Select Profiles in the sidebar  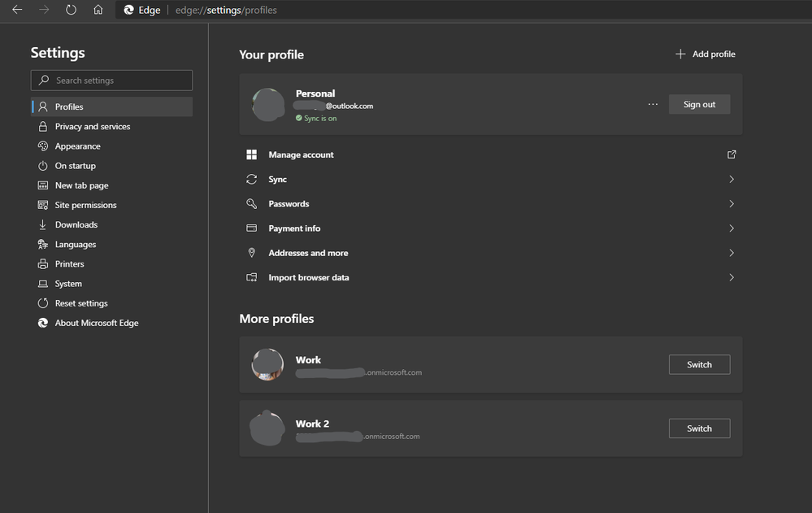[x=111, y=107]
